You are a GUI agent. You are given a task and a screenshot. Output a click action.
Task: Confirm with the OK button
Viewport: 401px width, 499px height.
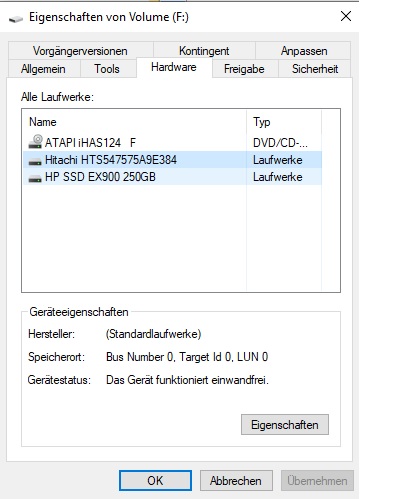point(155,481)
